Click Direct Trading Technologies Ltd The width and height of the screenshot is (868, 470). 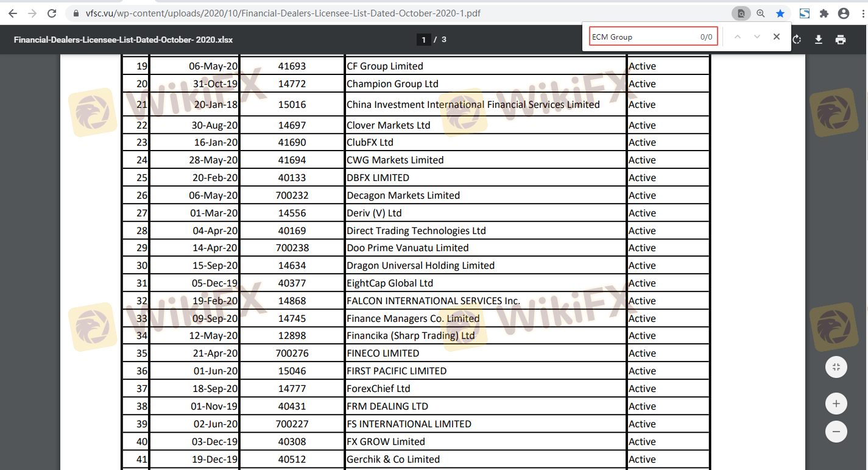click(416, 230)
